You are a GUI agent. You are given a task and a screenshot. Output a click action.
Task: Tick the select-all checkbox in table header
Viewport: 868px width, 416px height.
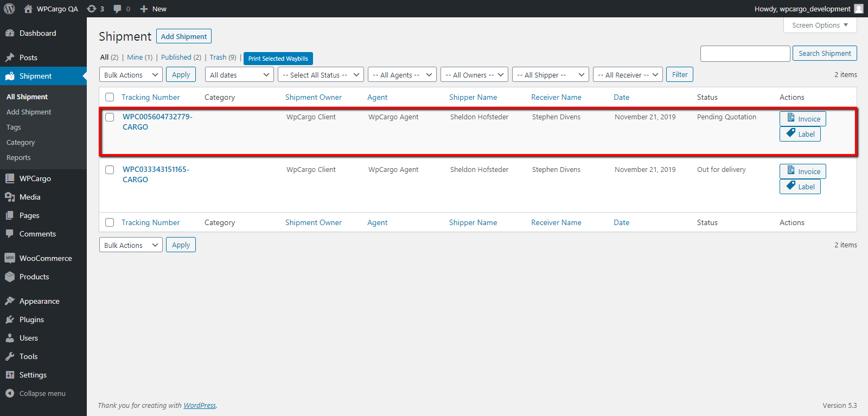click(110, 97)
